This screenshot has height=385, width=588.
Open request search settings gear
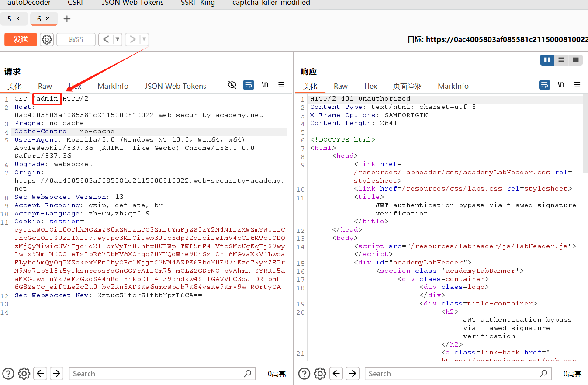tap(24, 374)
